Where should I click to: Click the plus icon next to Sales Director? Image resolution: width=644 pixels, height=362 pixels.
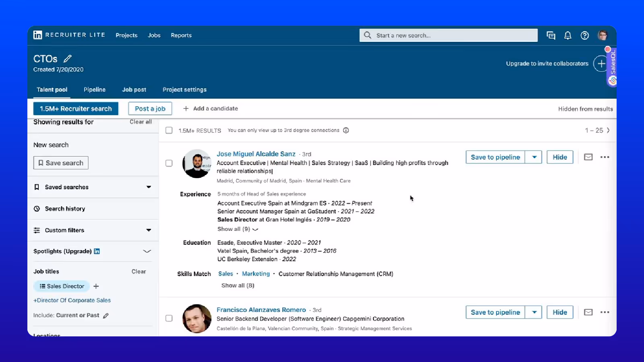tap(96, 286)
